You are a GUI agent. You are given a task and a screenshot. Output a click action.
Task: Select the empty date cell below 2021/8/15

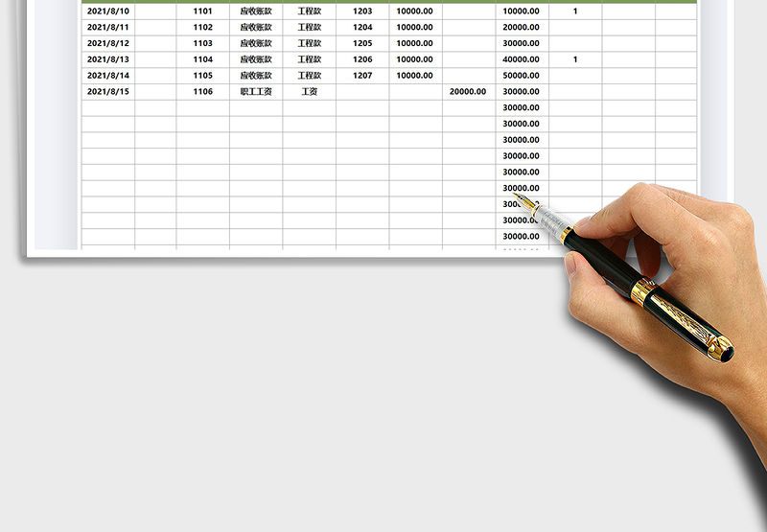[108, 108]
